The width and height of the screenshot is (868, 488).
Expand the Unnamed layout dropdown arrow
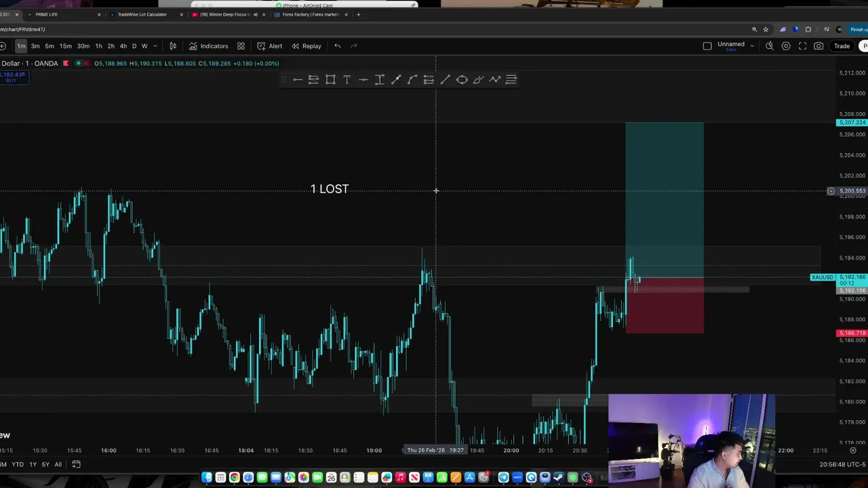coord(752,46)
